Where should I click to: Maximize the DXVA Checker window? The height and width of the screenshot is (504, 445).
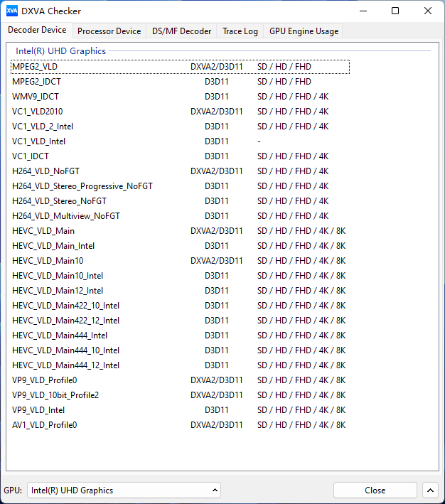click(395, 11)
